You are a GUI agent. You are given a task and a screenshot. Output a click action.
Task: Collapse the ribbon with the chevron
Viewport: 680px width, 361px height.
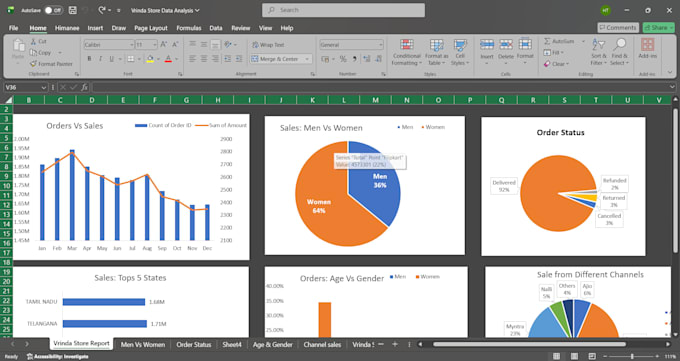(x=670, y=72)
